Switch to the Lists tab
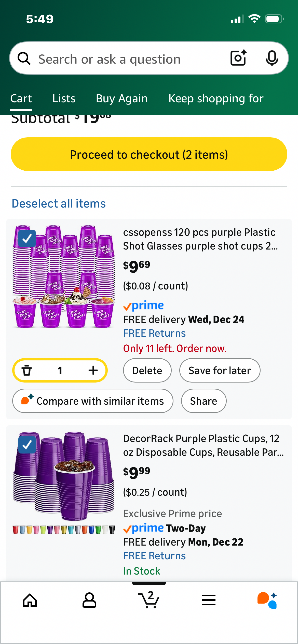 point(64,98)
